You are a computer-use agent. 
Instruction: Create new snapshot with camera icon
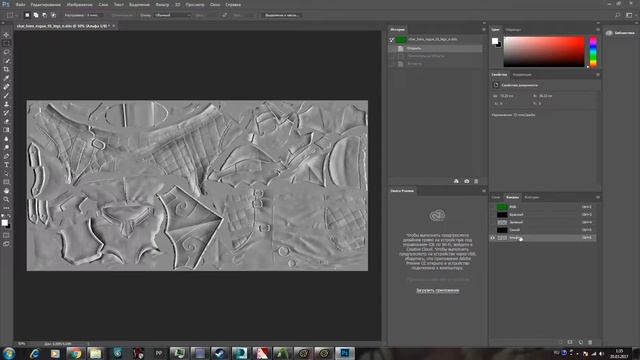(x=467, y=181)
